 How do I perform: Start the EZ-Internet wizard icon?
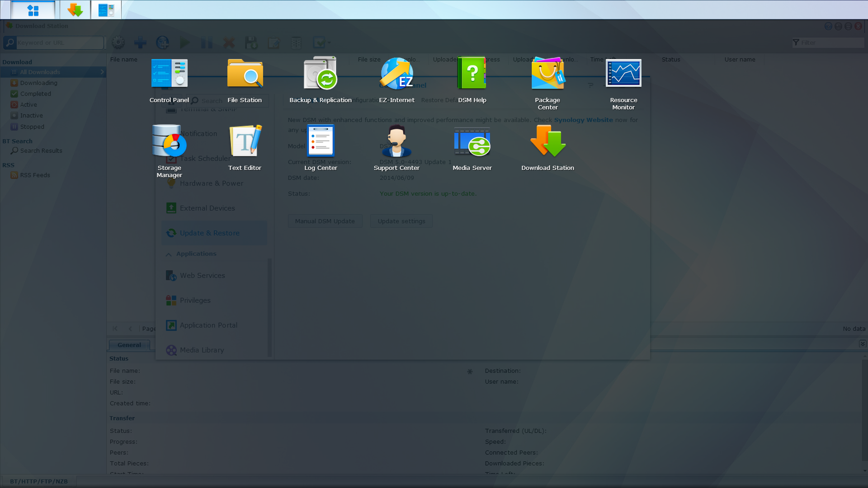(396, 80)
